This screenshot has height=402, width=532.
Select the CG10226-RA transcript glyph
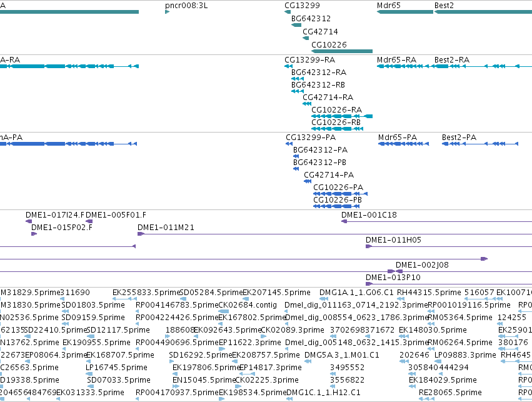[342, 116]
